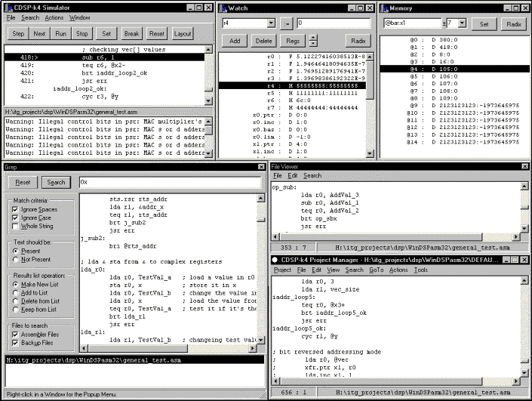Screen dimensions: 532x401
Task: Toggle the Ignore Spaces checkbox
Action: click(15, 209)
